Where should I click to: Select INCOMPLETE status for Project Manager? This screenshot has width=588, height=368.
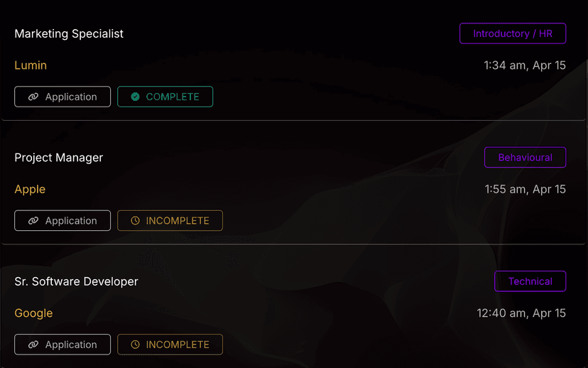170,221
